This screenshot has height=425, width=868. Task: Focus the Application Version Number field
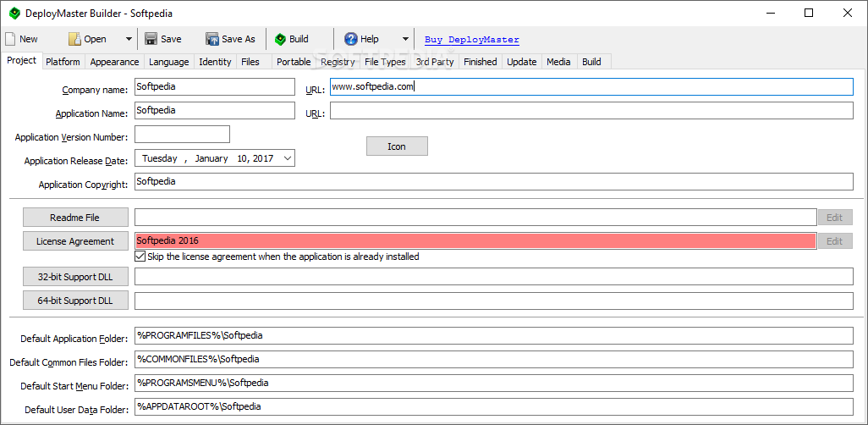coord(182,134)
